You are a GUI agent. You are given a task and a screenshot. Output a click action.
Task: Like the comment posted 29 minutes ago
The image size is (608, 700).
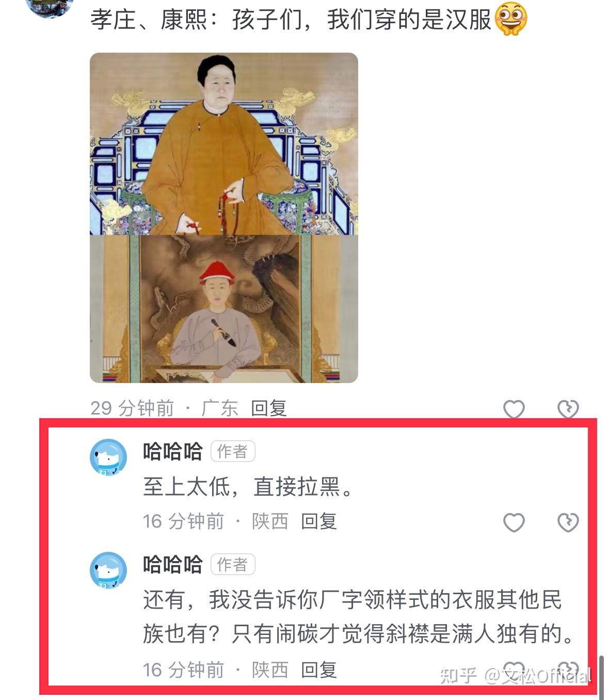click(x=514, y=409)
